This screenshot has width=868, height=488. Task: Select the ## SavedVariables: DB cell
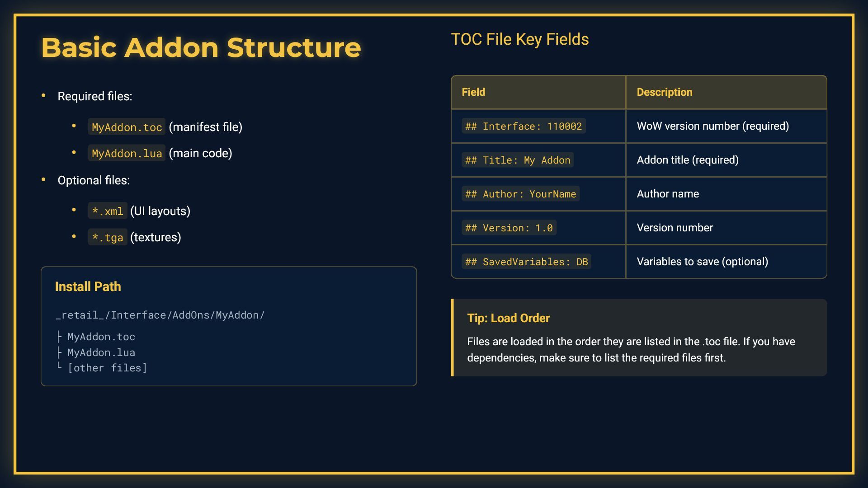(x=538, y=262)
